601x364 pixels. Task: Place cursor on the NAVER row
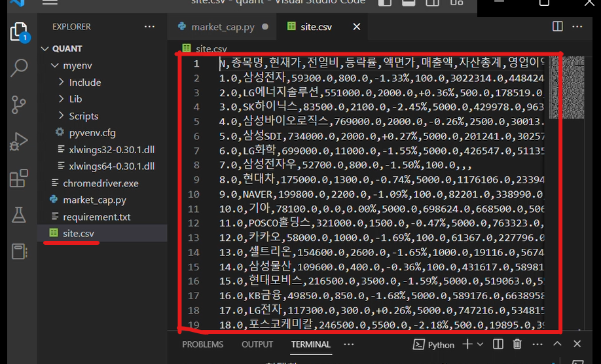tap(382, 194)
